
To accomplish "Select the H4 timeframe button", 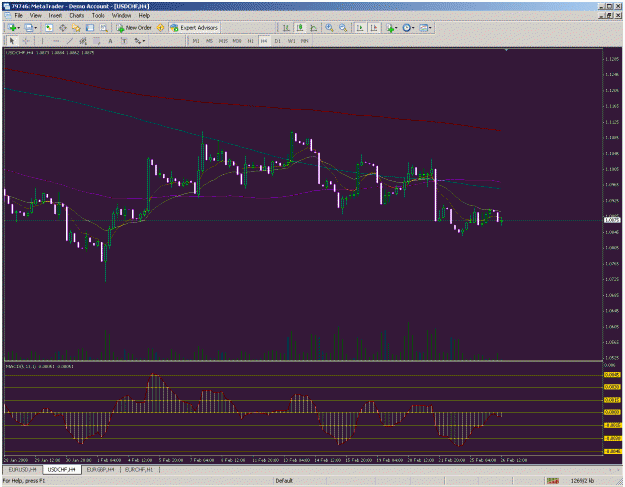I will pos(264,41).
